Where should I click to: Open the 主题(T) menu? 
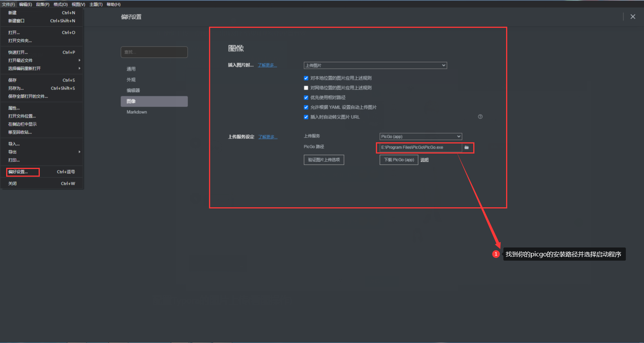[x=96, y=4]
